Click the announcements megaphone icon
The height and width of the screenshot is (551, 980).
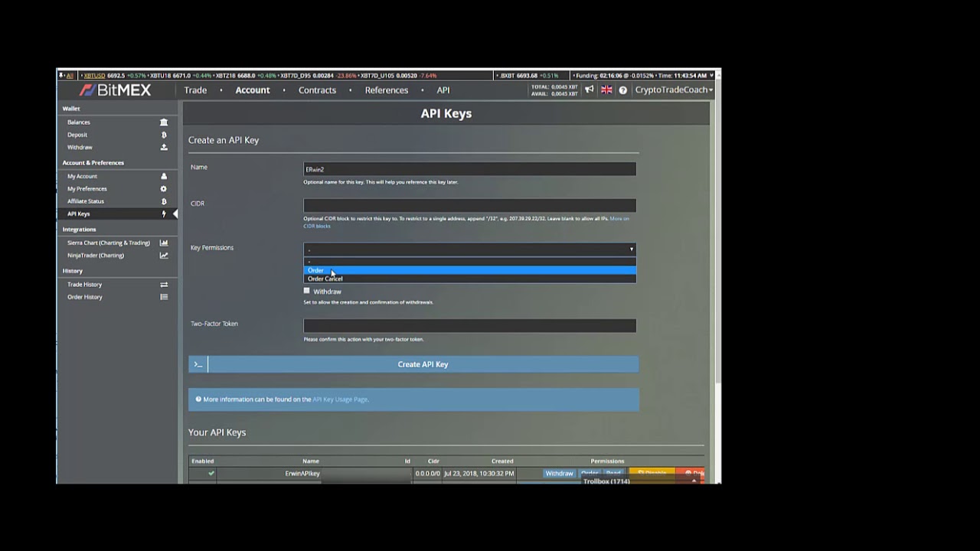(590, 90)
